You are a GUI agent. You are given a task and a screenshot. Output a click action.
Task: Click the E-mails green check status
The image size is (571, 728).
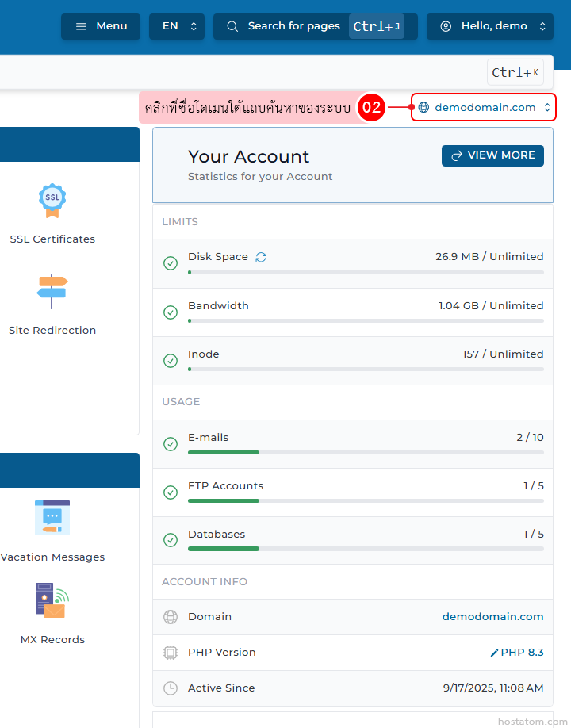[170, 444]
